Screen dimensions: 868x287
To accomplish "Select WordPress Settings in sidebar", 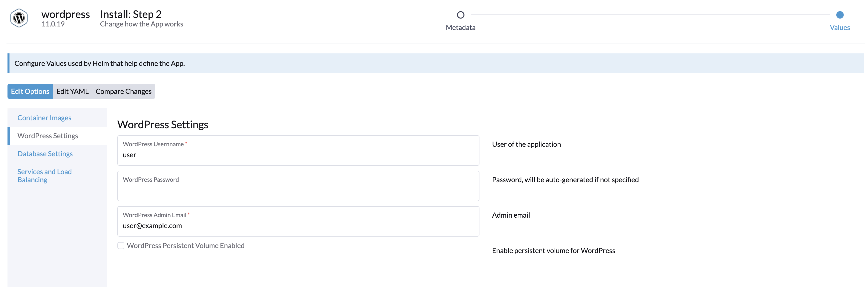I will click(47, 136).
